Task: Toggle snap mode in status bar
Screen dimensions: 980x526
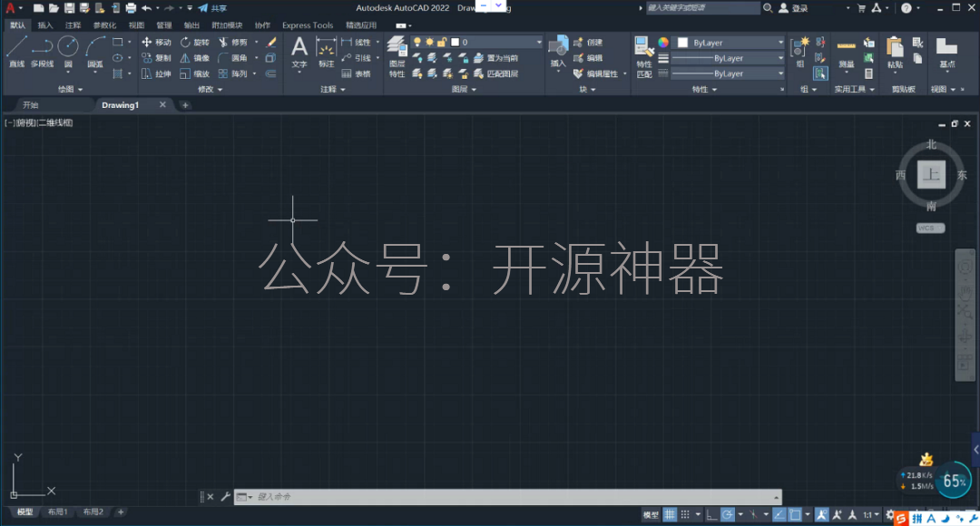Action: tap(685, 515)
